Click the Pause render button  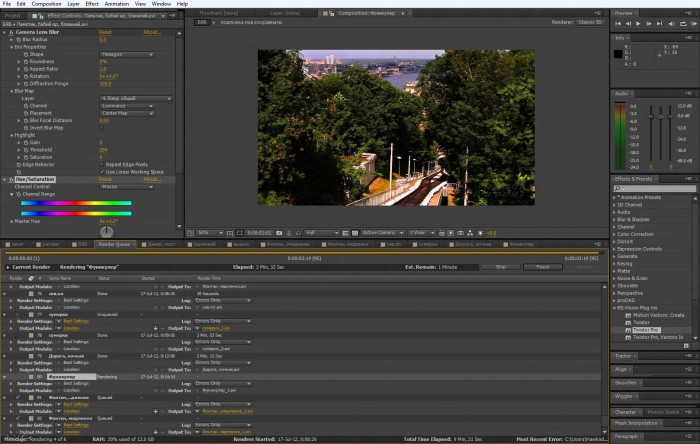[543, 267]
